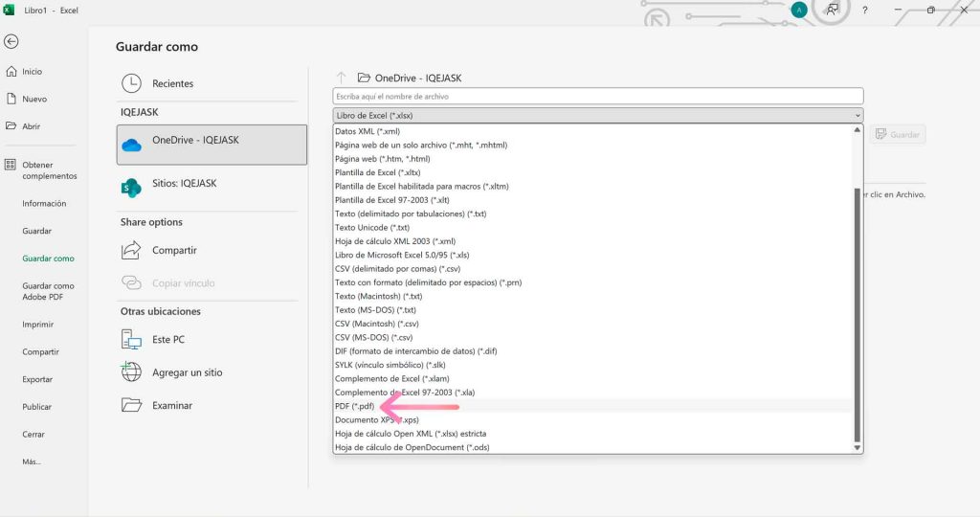Select Nuevo to create a workbook

point(34,99)
